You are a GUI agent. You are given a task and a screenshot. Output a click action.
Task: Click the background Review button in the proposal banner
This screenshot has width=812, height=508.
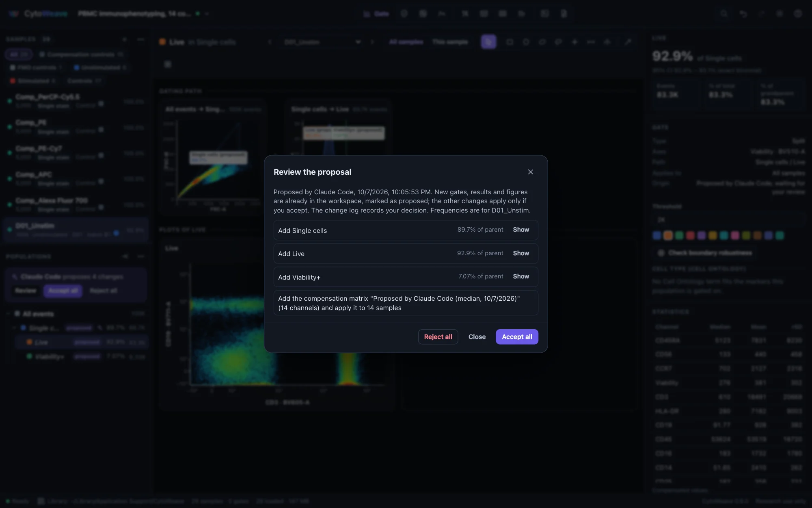(x=26, y=291)
